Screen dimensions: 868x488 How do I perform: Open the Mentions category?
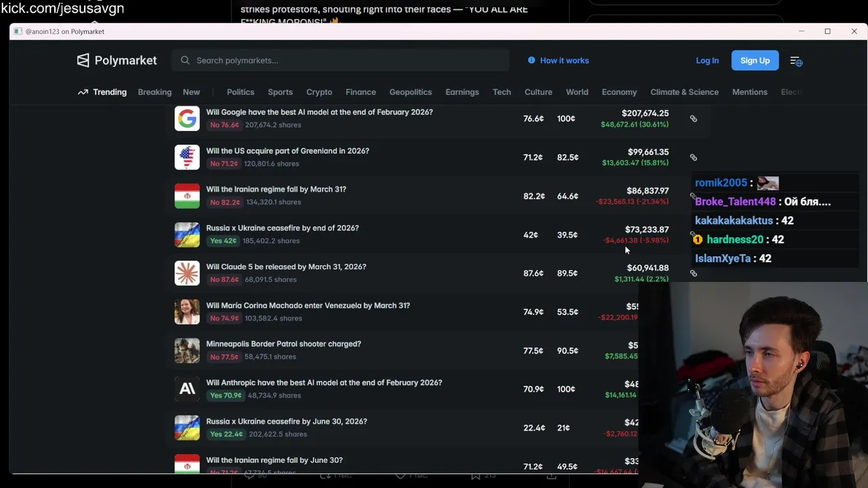tap(750, 92)
